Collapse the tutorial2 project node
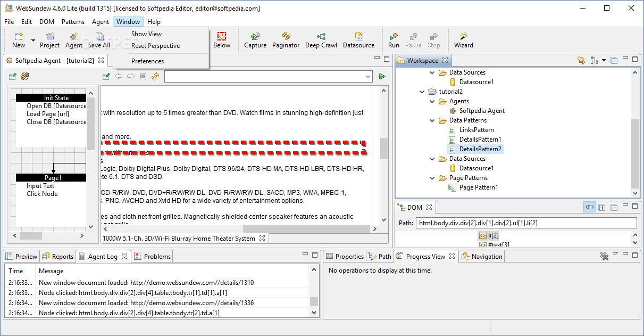Image resolution: width=644 pixels, height=336 pixels. click(422, 92)
